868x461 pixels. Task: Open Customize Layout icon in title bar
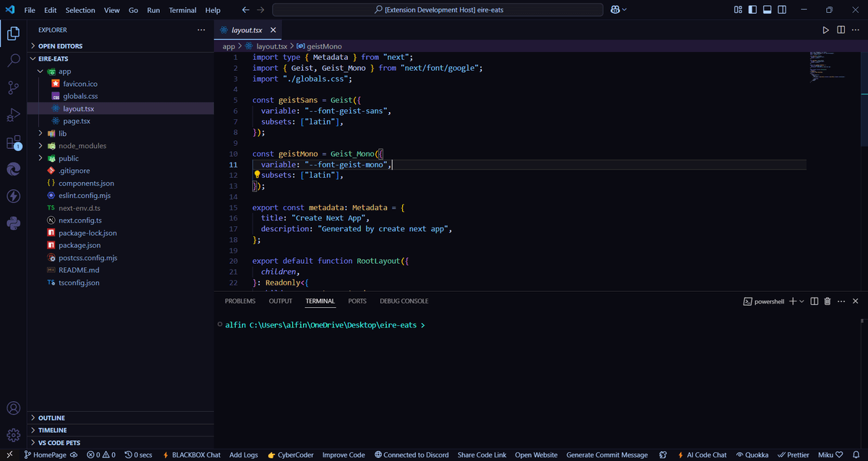pyautogui.click(x=738, y=10)
